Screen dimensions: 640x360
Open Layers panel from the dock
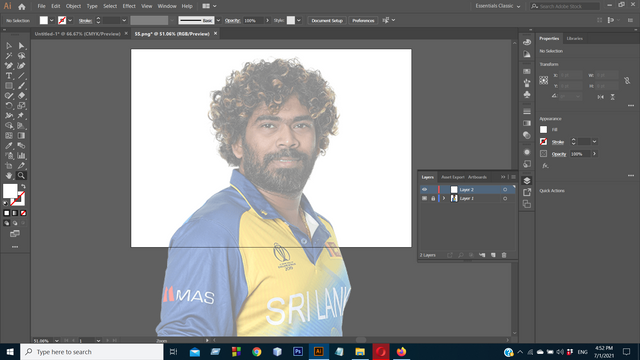pyautogui.click(x=527, y=180)
